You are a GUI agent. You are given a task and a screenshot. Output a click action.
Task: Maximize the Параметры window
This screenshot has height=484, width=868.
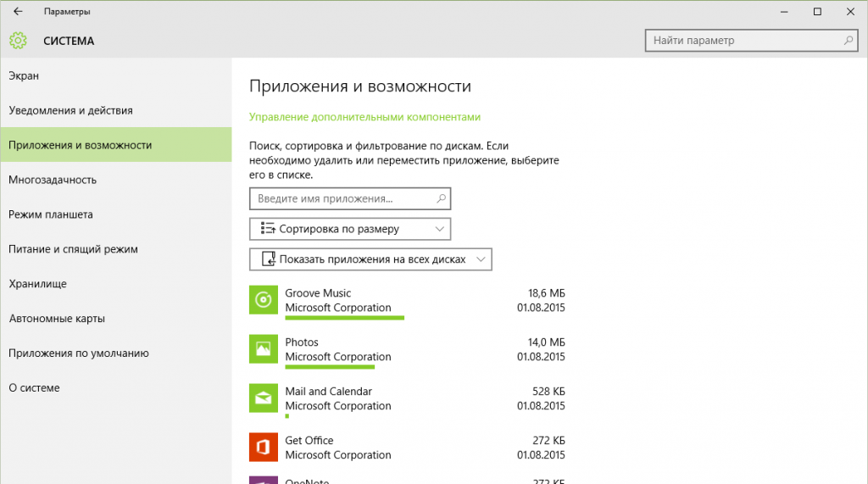817,12
